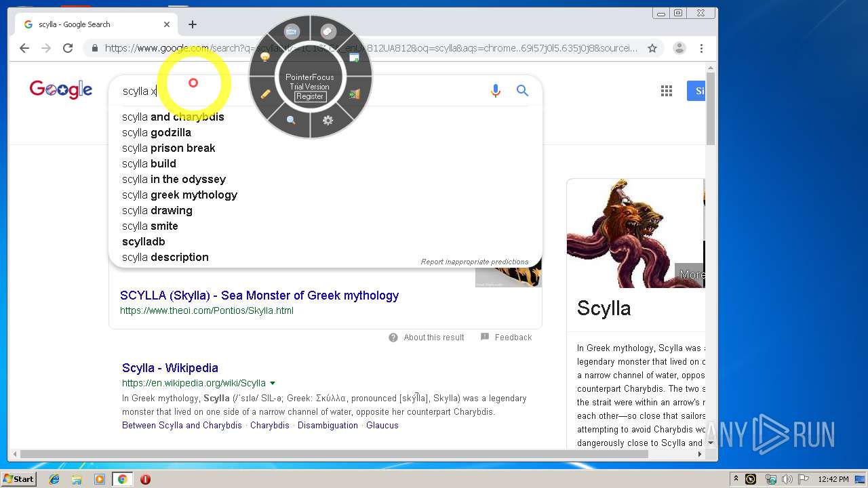Open 'Between Scylla and Charybdis' sublink
The width and height of the screenshot is (868, 488).
pos(182,426)
